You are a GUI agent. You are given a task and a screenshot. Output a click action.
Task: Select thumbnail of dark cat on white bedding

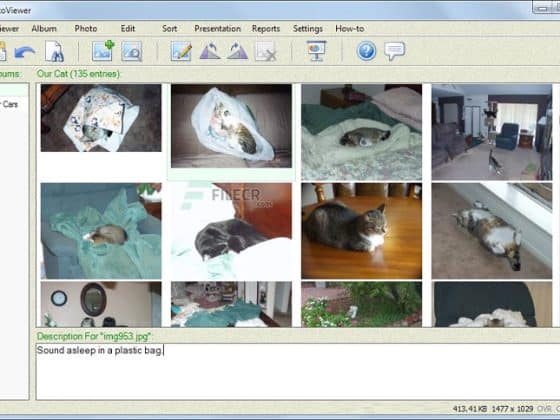coord(231,231)
